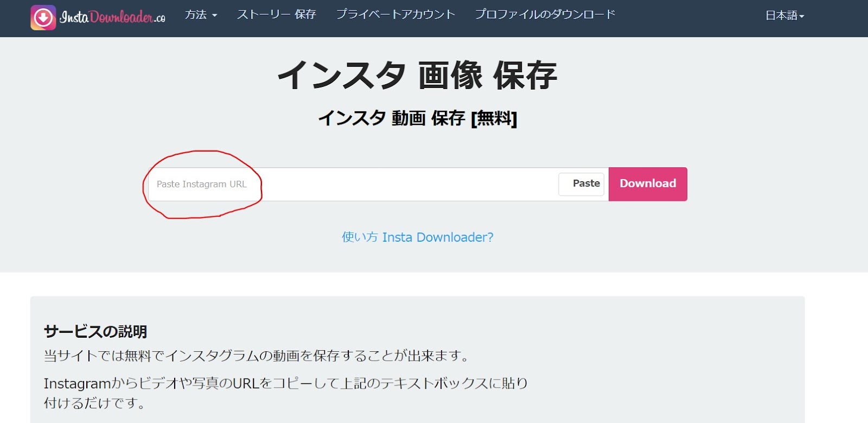Select text InstagramからビデオやURLをコピー line

(286, 383)
